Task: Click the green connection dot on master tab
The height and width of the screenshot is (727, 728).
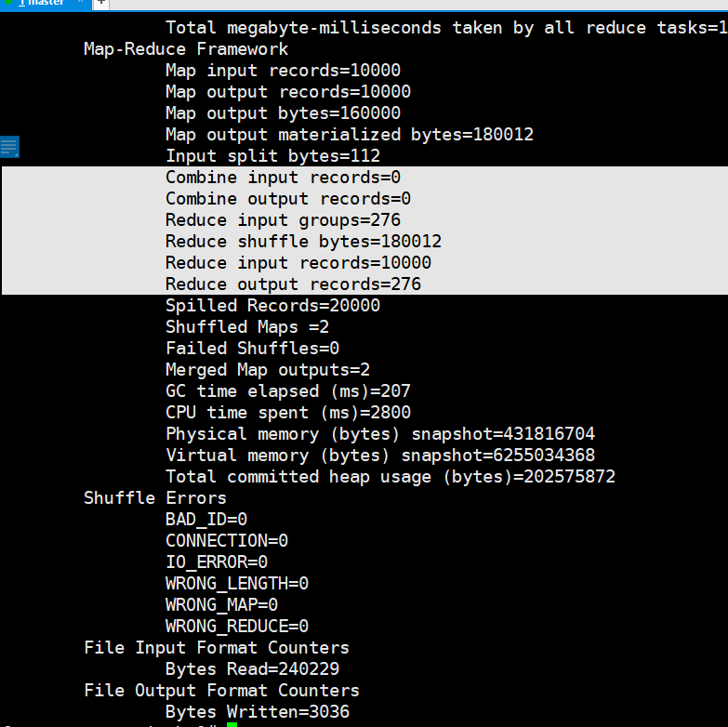Action: (x=9, y=3)
